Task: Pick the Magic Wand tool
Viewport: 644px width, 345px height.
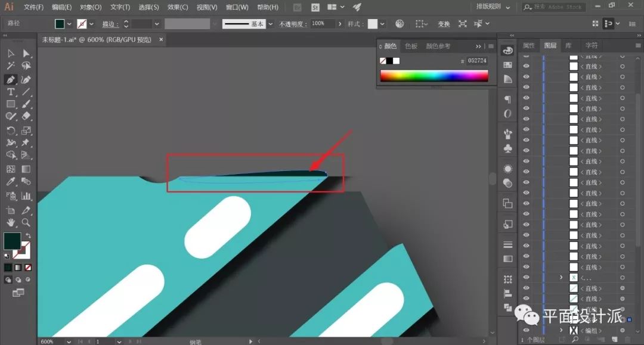Action: (11, 66)
